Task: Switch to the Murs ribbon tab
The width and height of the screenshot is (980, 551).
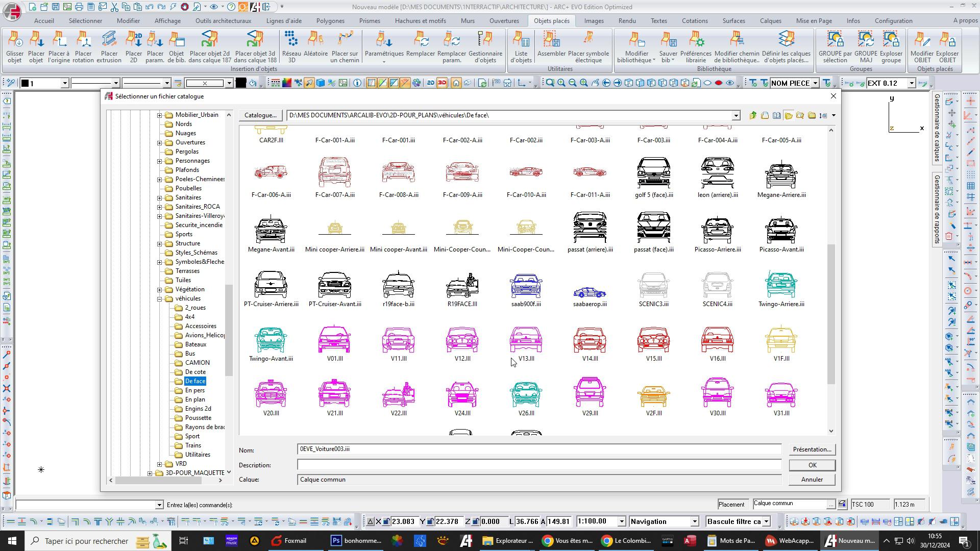Action: [x=467, y=21]
